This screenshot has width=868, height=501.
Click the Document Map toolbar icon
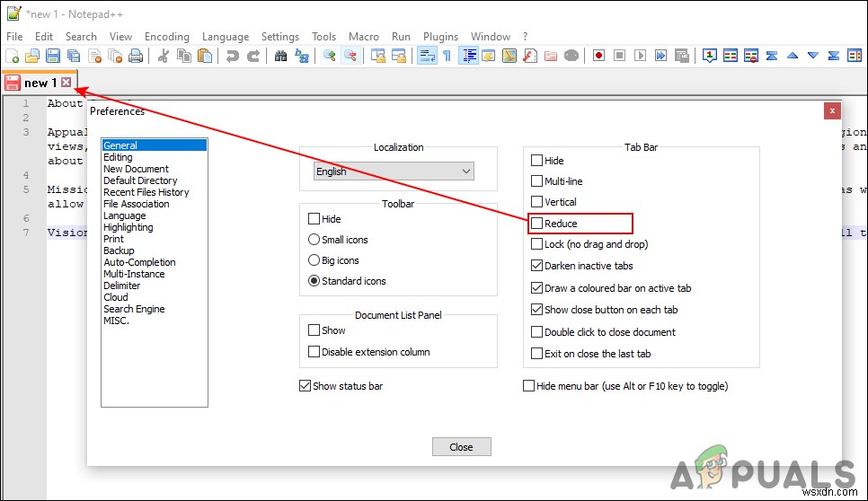pos(509,56)
